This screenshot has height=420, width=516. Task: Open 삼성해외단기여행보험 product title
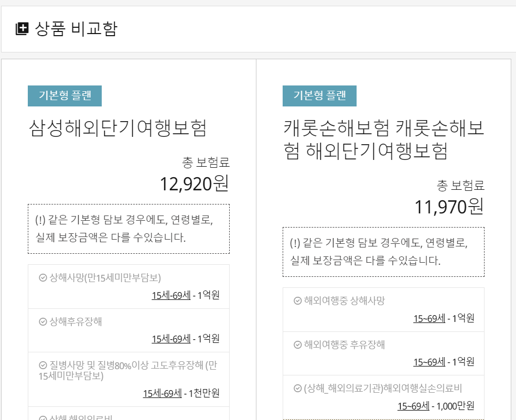pyautogui.click(x=117, y=128)
